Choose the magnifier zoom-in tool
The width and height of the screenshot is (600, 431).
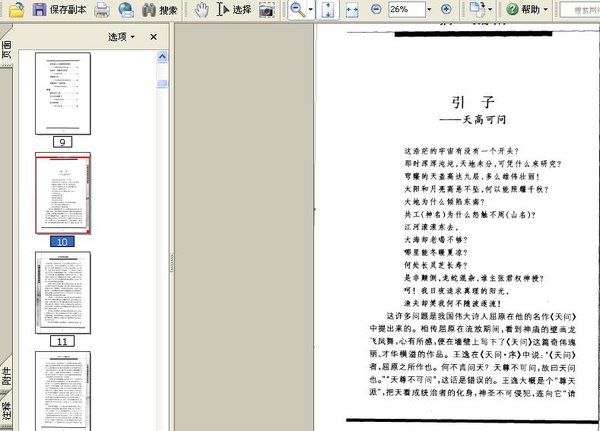[x=297, y=10]
